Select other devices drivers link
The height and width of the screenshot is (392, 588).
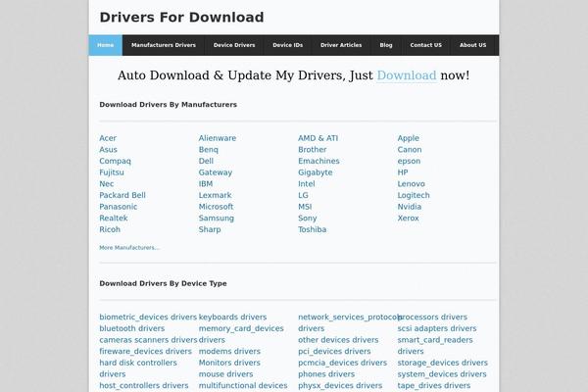[x=338, y=340]
